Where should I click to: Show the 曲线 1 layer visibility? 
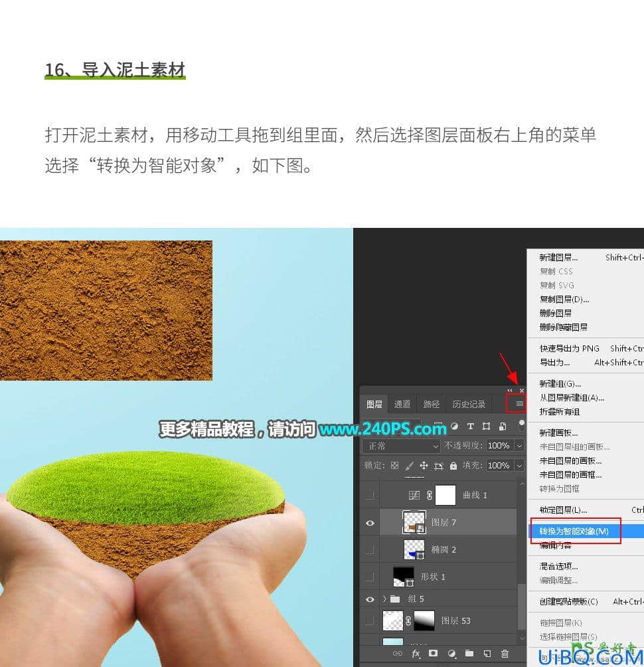[x=370, y=495]
